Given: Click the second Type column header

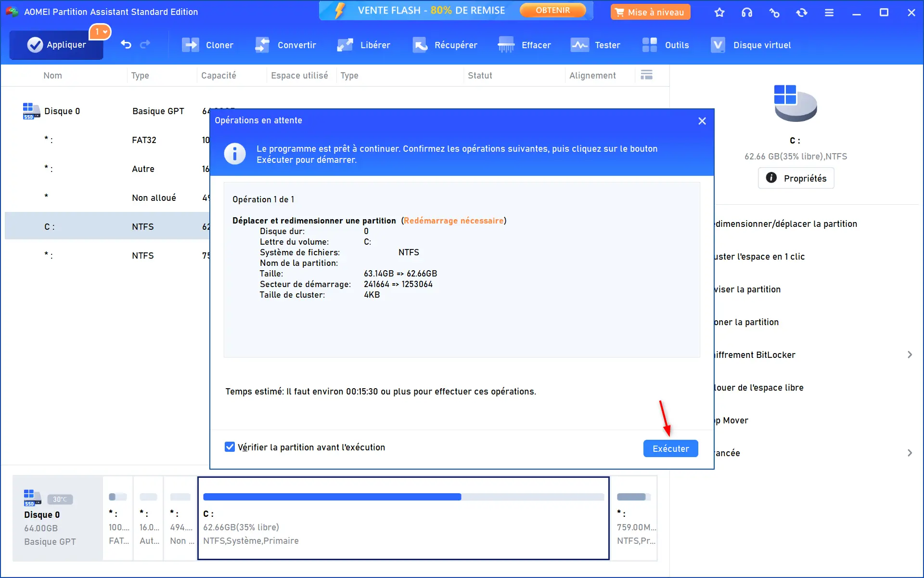Looking at the screenshot, I should coord(349,76).
